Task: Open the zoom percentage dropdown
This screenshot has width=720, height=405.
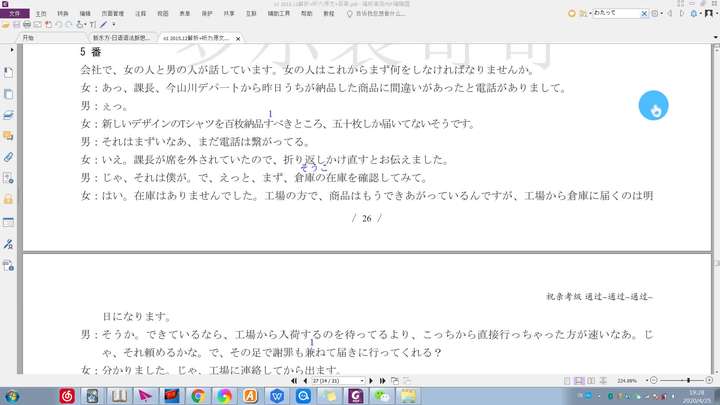Action: pos(647,381)
